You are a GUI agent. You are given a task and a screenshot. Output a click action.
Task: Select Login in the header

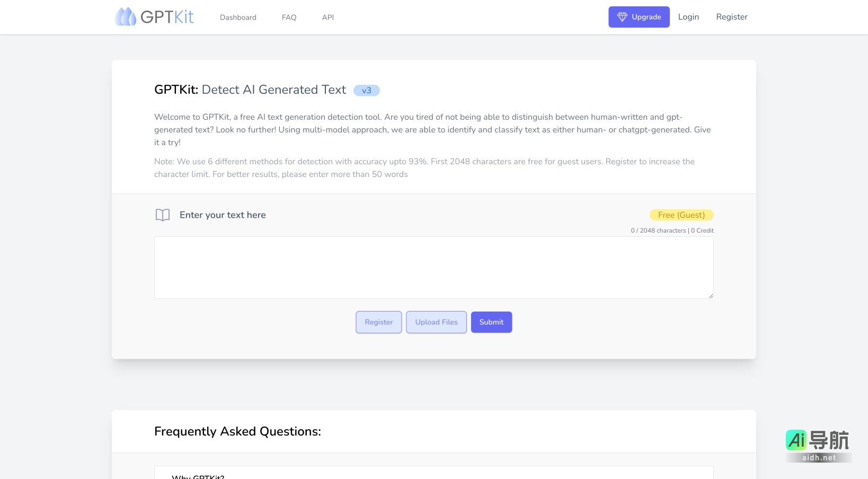(688, 17)
